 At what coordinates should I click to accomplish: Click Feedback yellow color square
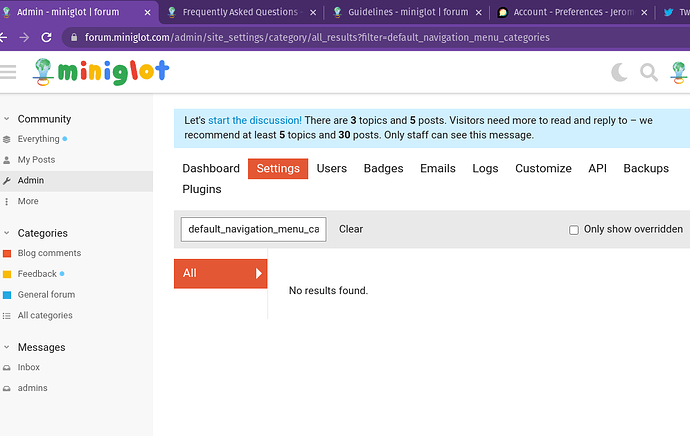tap(7, 274)
